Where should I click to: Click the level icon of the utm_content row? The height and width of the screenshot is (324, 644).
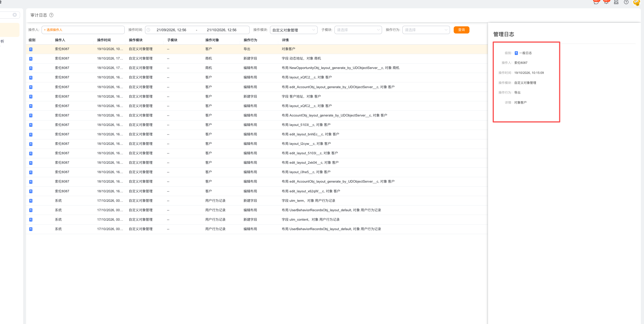pyautogui.click(x=31, y=220)
